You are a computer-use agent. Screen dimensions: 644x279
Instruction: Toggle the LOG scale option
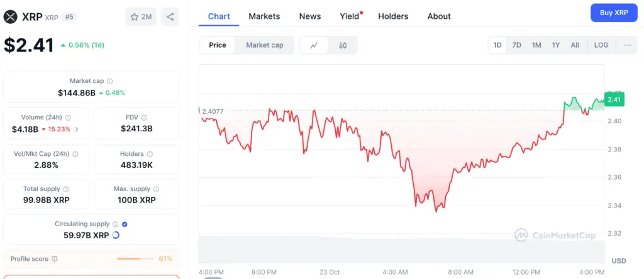pyautogui.click(x=601, y=45)
